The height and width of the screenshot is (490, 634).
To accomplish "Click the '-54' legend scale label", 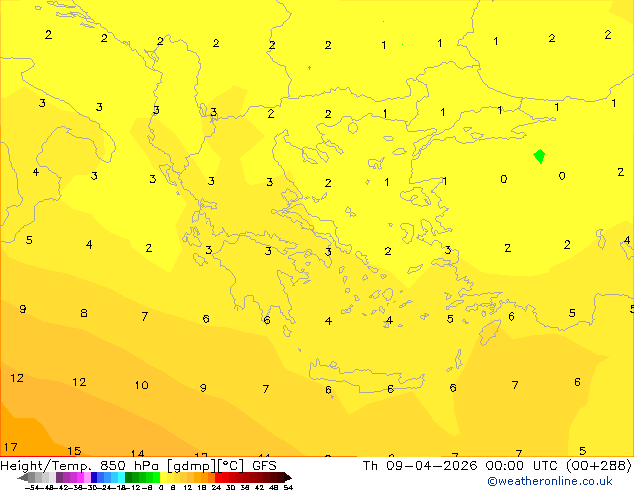I will tap(32, 488).
